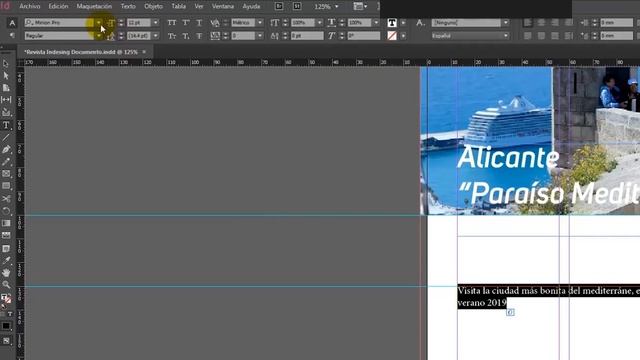
Task: Open the Texto menu
Action: [128, 6]
